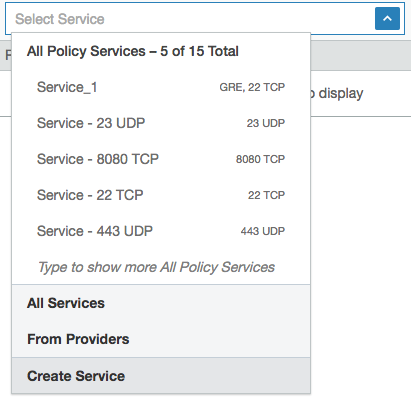Click the small 443 UDP port label

(x=263, y=231)
